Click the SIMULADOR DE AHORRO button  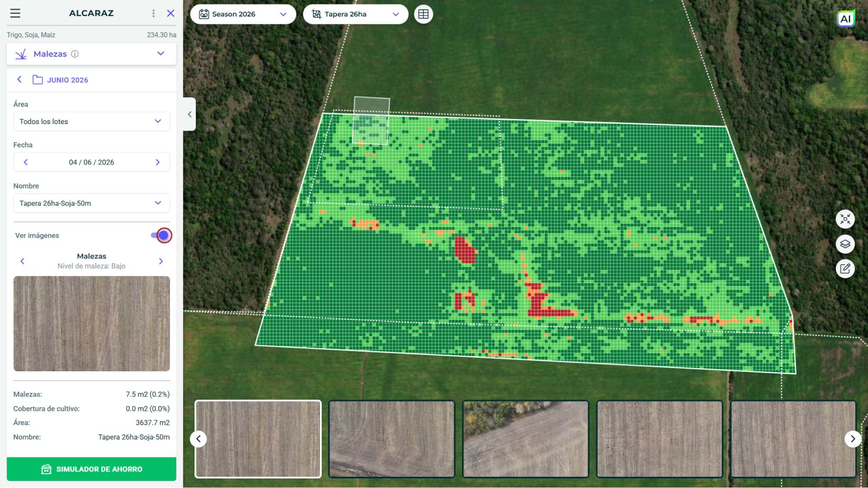coord(92,469)
